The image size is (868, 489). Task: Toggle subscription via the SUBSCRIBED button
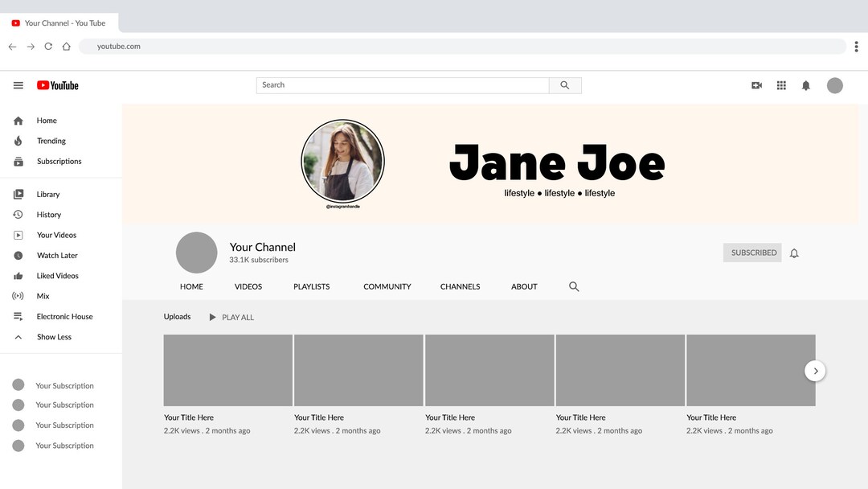pyautogui.click(x=752, y=252)
